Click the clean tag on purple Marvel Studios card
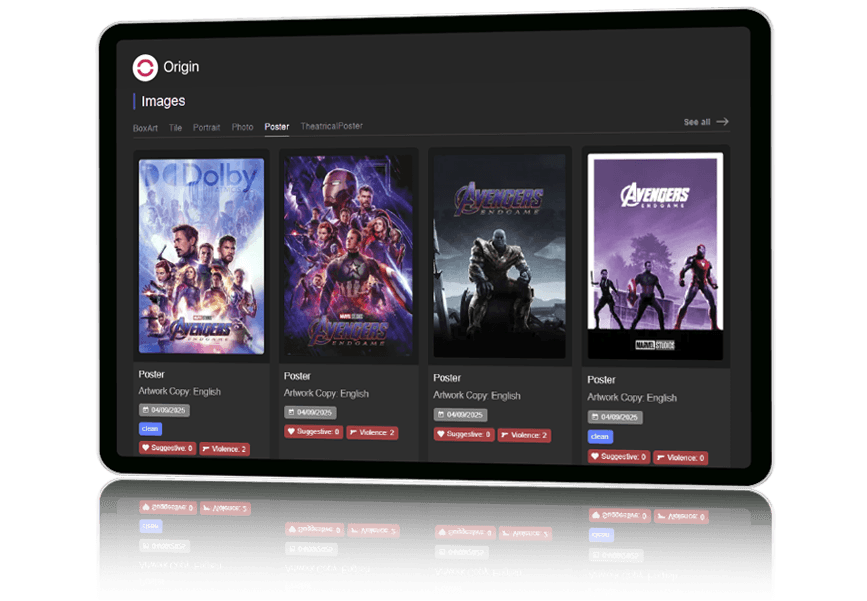The height and width of the screenshot is (601, 867). (600, 437)
